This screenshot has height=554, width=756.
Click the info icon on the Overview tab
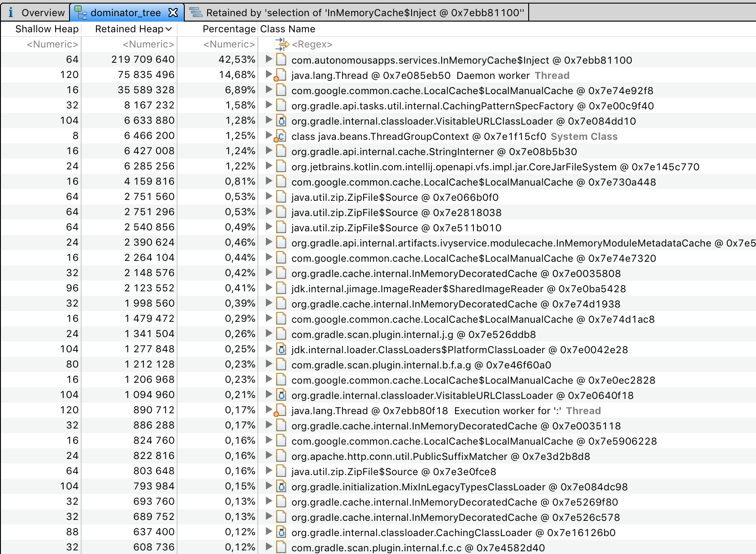click(10, 12)
